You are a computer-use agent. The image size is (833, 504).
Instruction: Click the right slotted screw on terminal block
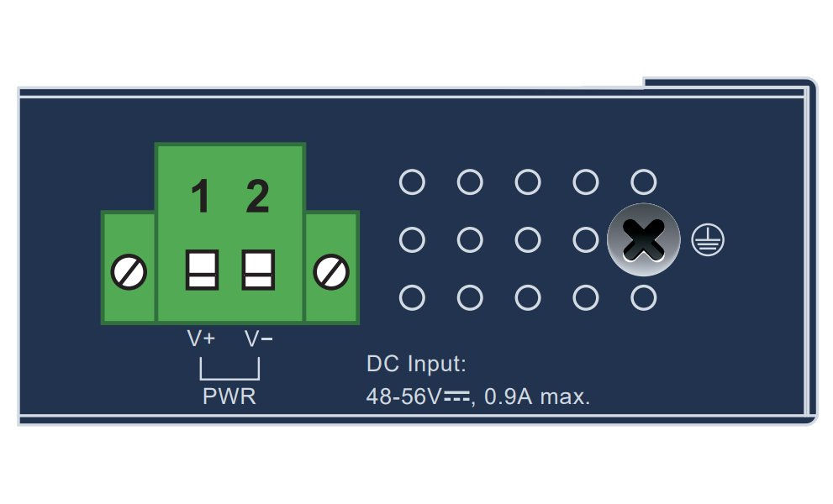pyautogui.click(x=330, y=272)
